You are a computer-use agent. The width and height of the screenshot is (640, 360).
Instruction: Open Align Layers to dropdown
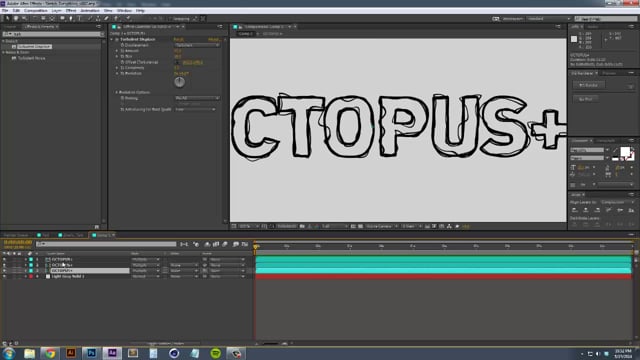click(617, 202)
